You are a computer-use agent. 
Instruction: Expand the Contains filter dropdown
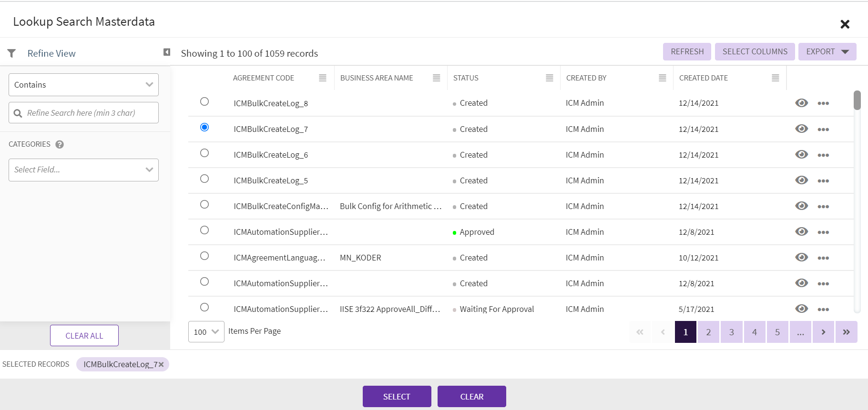tap(83, 85)
